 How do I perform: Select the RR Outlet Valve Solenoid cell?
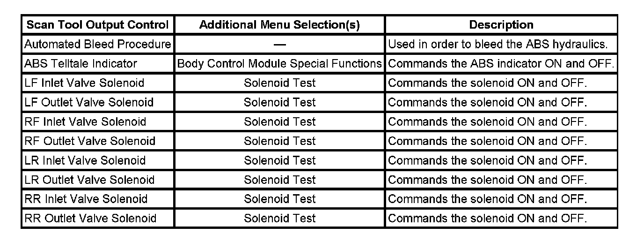point(90,218)
